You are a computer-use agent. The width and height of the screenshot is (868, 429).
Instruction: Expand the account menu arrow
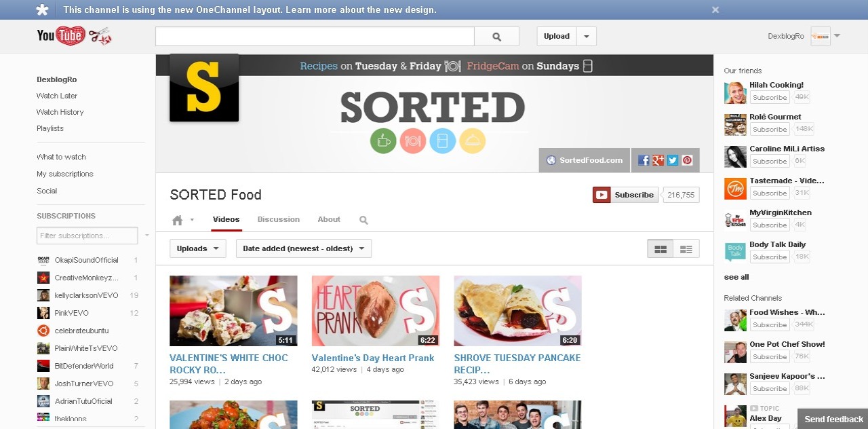click(837, 36)
